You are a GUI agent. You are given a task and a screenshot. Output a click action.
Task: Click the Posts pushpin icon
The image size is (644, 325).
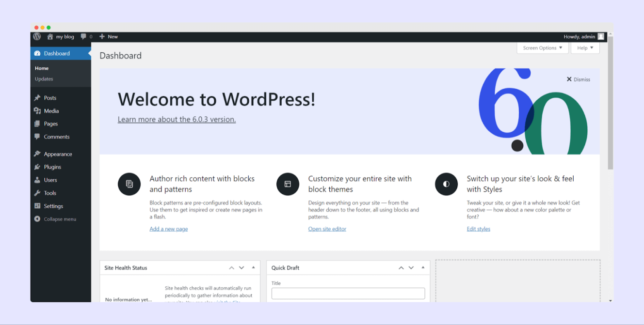37,98
